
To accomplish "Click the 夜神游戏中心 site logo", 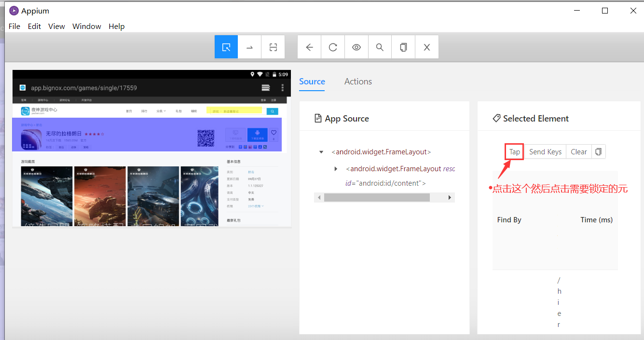I will click(39, 111).
